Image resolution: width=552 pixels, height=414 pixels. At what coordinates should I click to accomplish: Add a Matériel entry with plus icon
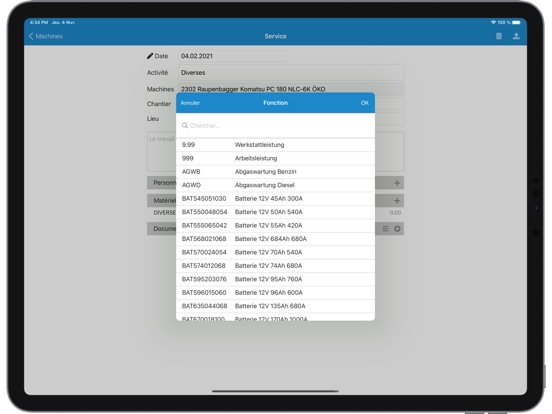[x=397, y=201]
